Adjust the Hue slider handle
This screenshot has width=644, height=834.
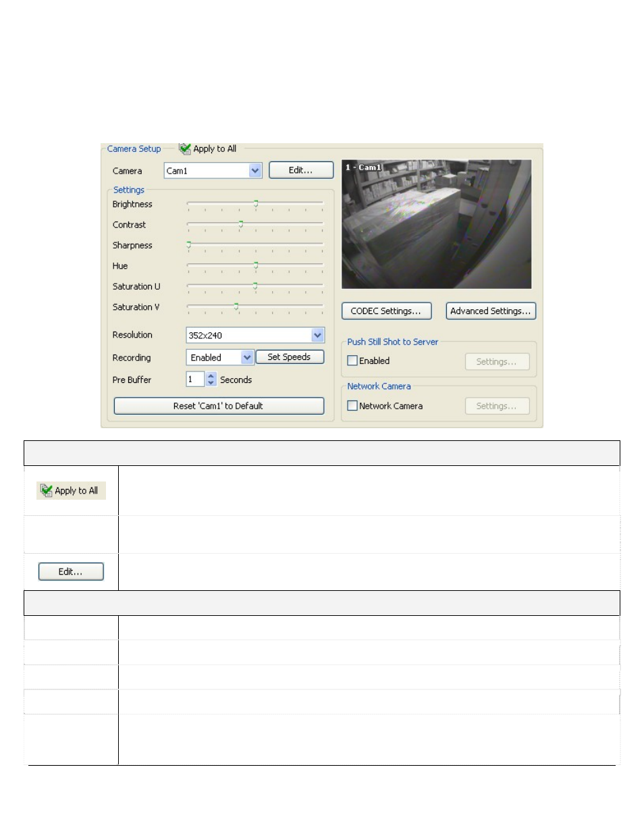256,265
